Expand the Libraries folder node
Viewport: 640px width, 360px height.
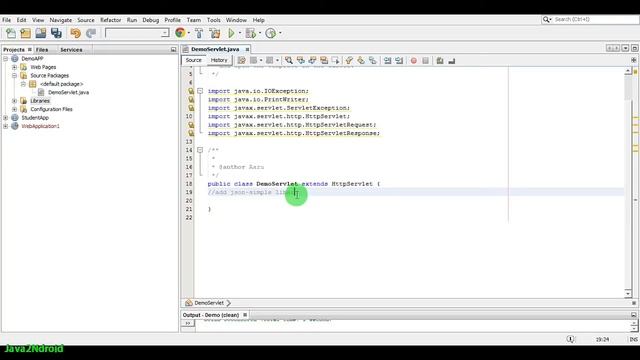14,101
